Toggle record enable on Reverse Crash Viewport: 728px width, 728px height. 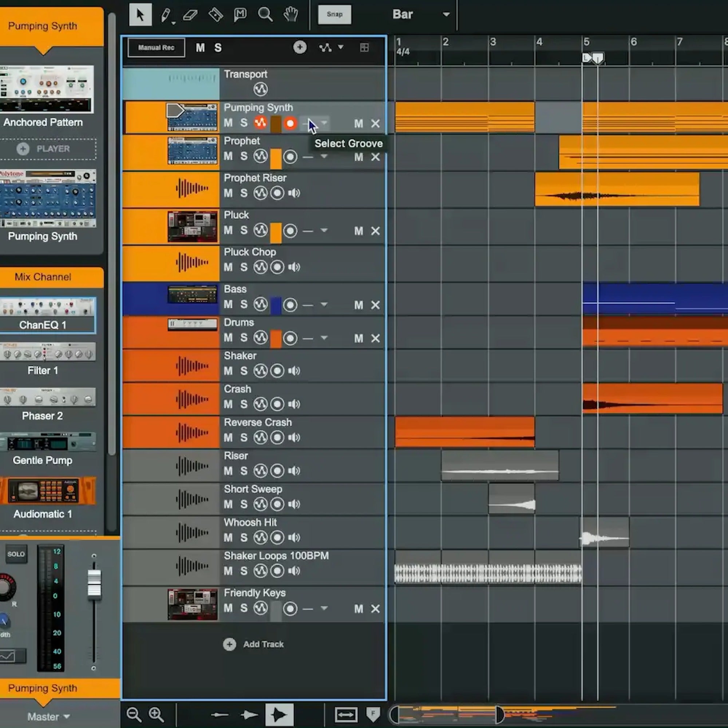click(x=277, y=438)
